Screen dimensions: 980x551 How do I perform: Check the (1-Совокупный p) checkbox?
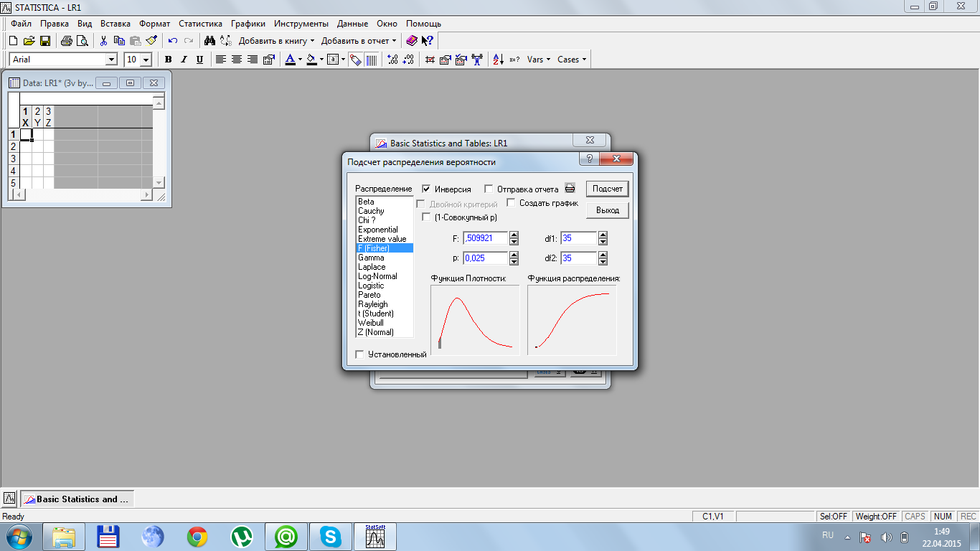(x=426, y=217)
